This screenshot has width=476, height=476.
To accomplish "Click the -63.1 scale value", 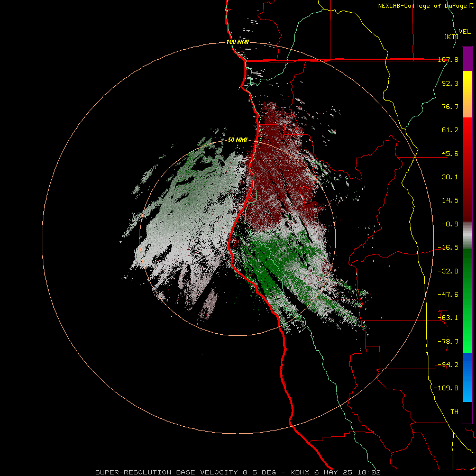I will click(448, 318).
